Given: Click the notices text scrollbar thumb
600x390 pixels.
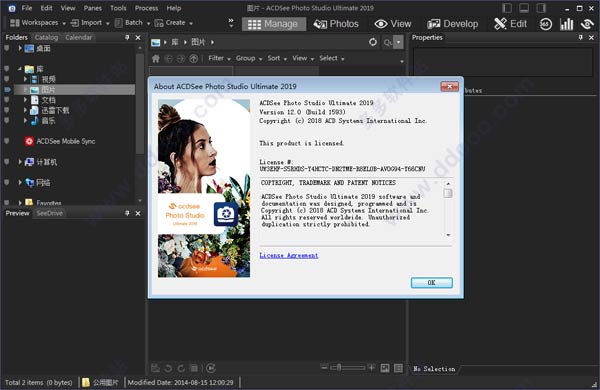Looking at the screenshot, I should [448, 193].
